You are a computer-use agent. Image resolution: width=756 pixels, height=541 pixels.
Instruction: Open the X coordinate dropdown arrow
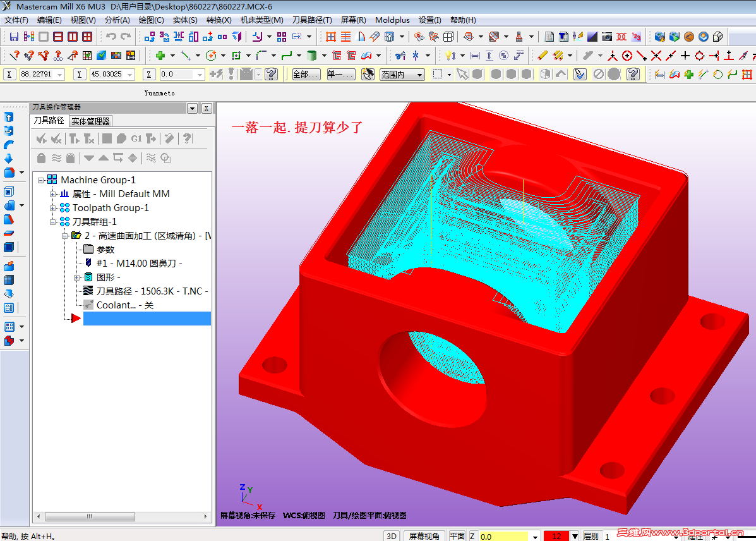tap(60, 75)
